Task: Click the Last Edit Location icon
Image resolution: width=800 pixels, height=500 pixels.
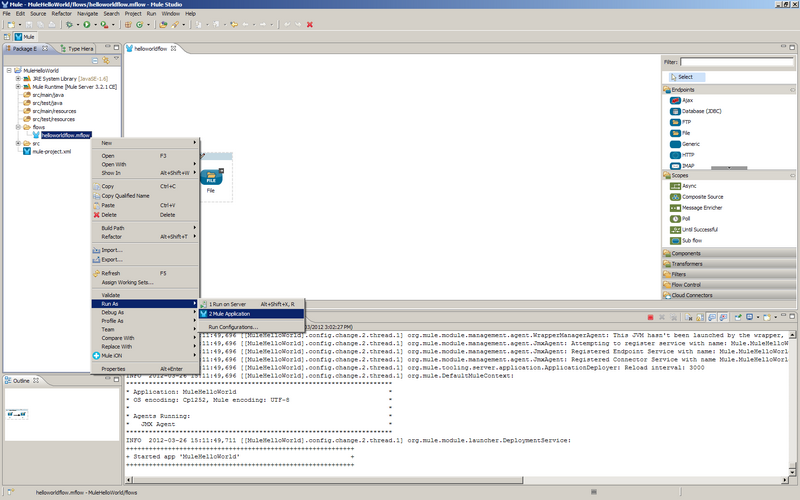Action: tap(234, 24)
